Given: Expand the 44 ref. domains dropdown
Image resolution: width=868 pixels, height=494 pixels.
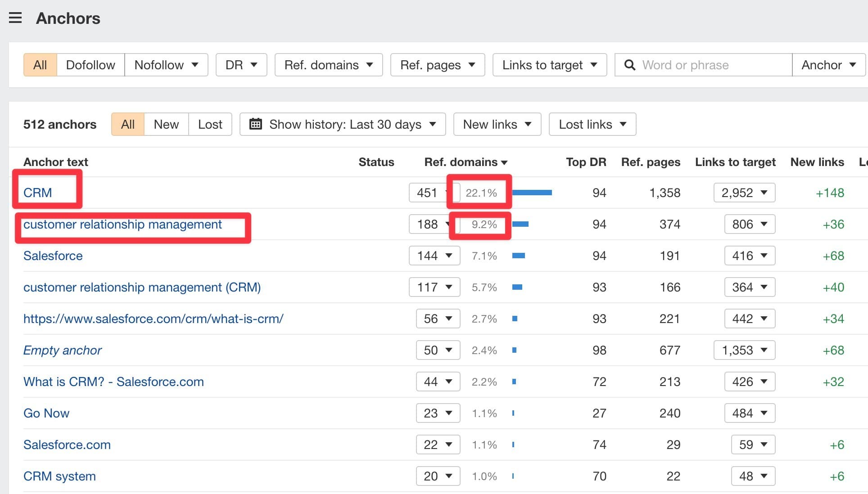Looking at the screenshot, I should [438, 382].
